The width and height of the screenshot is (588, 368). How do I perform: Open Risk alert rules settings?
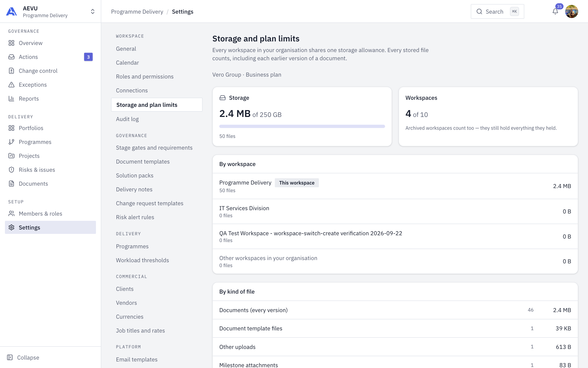(135, 217)
